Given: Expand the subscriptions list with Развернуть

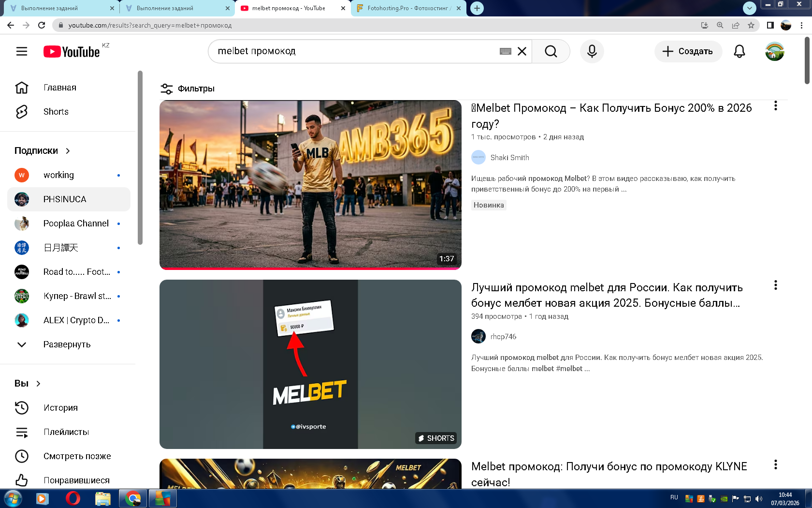Looking at the screenshot, I should [x=67, y=344].
